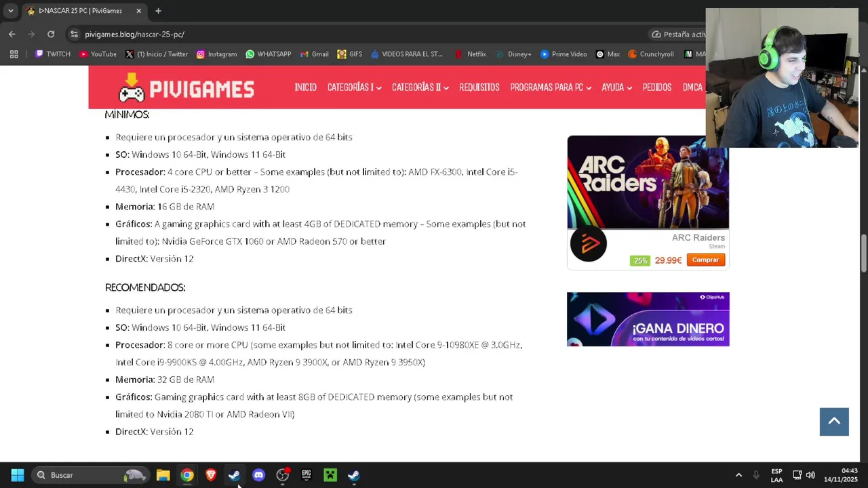Viewport: 868px width, 488px height.
Task: Open the REQUISITOS menu item
Action: tap(479, 87)
